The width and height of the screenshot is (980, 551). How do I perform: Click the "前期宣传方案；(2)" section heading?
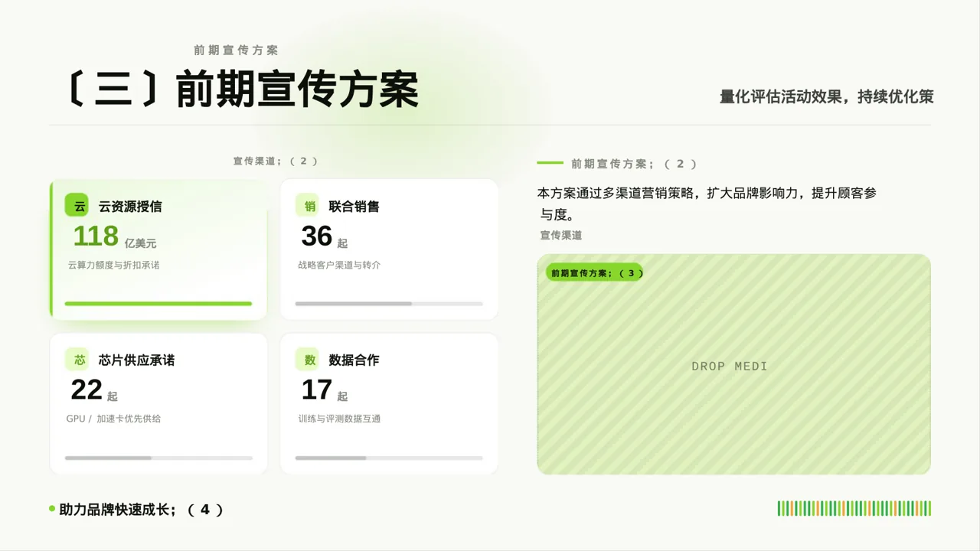coord(634,164)
